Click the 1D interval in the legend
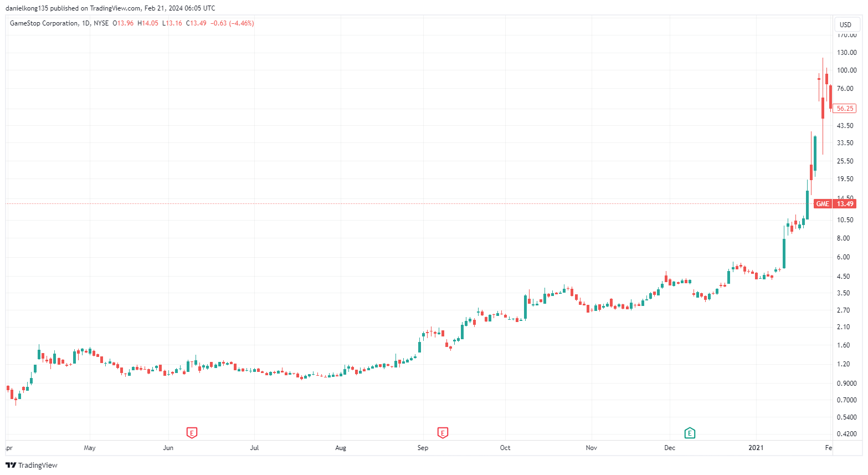868x475 pixels. [85, 23]
